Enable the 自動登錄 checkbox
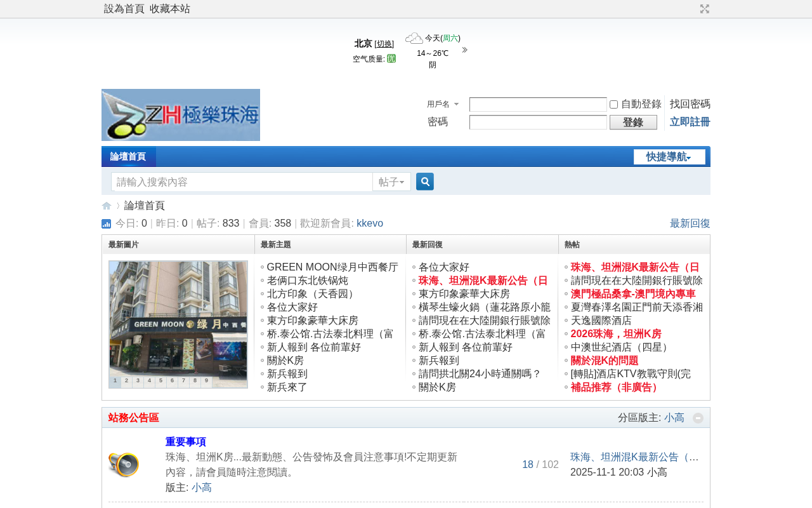The image size is (812, 508). [613, 104]
